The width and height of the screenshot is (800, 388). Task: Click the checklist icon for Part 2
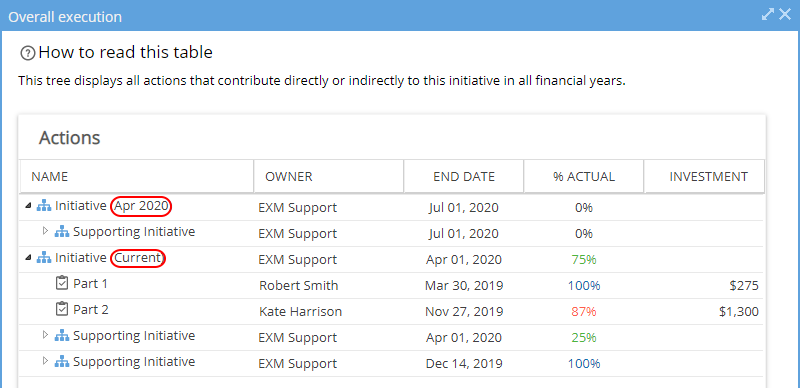(x=62, y=309)
